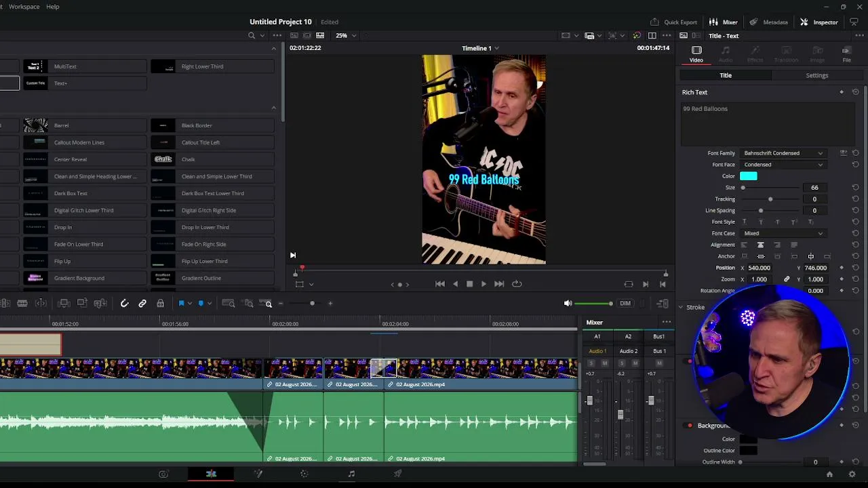Open the Font Case dropdown
Screen dimensions: 868x488
coord(783,233)
